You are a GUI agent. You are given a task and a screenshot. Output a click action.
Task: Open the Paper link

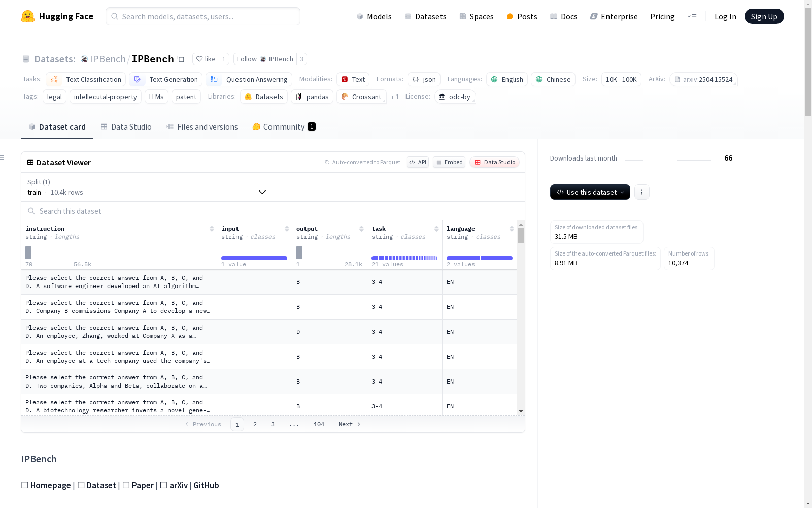[138, 485]
